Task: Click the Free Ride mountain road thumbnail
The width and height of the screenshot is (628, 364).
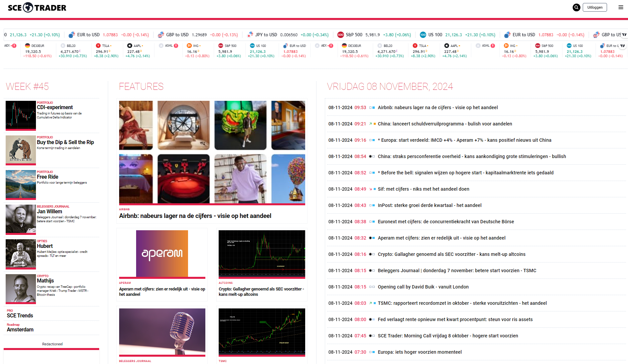Action: (21, 184)
